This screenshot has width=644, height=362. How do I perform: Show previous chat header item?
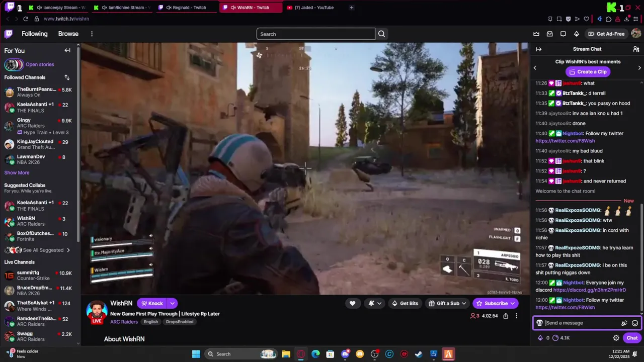tap(535, 67)
